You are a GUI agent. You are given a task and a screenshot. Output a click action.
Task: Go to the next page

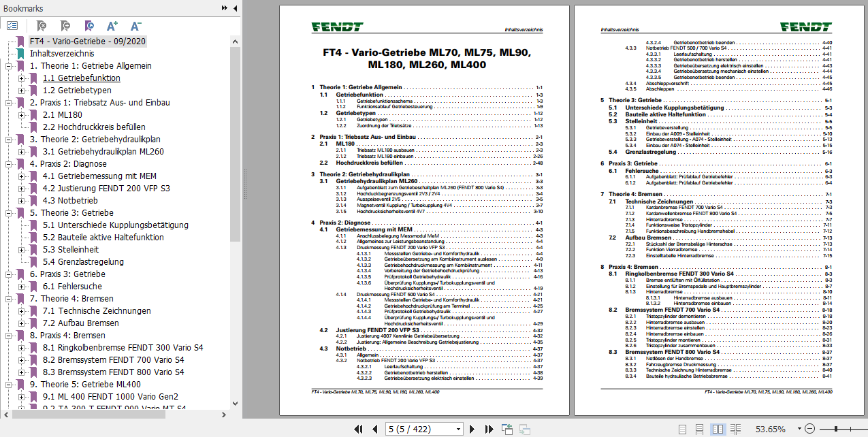(472, 429)
